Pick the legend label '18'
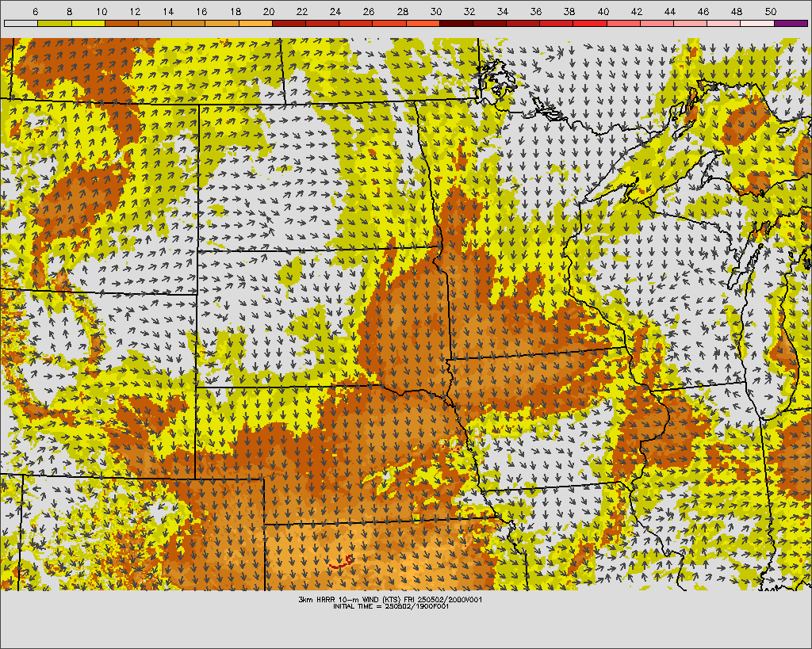 235,11
